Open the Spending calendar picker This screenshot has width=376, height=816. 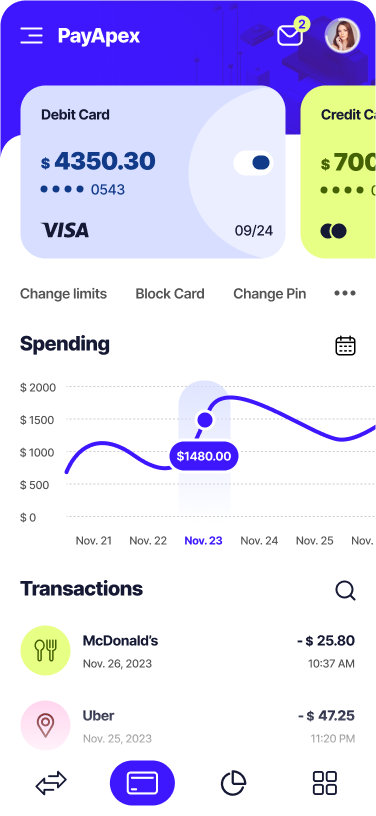coord(345,346)
